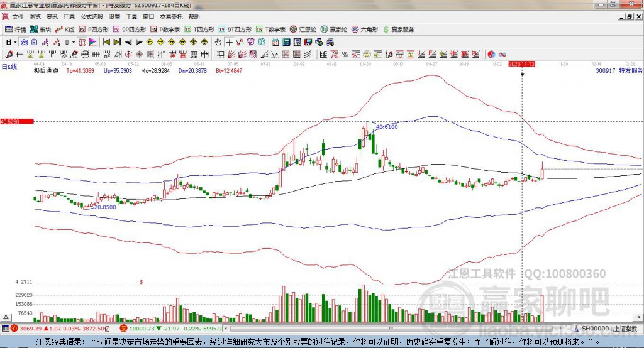Click the horizontal scrollbar thumb
The height and width of the screenshot is (348, 644).
pyautogui.click(x=391, y=329)
